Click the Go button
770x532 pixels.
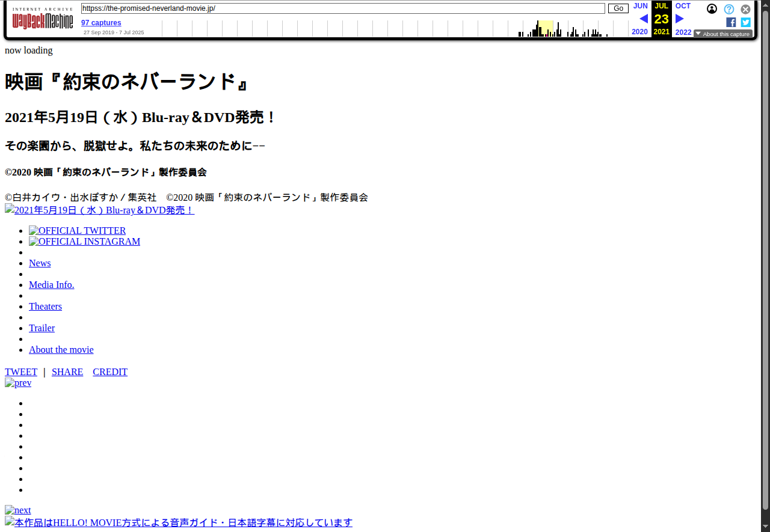coord(618,8)
